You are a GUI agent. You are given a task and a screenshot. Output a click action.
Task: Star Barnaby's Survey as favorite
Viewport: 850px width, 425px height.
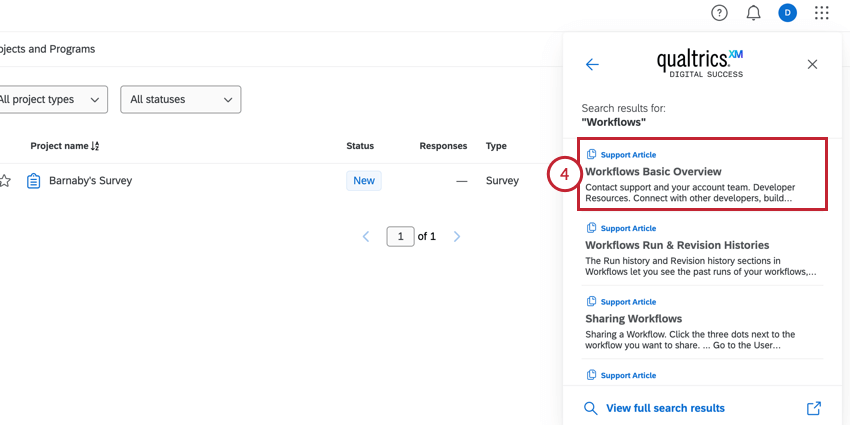[x=5, y=181]
